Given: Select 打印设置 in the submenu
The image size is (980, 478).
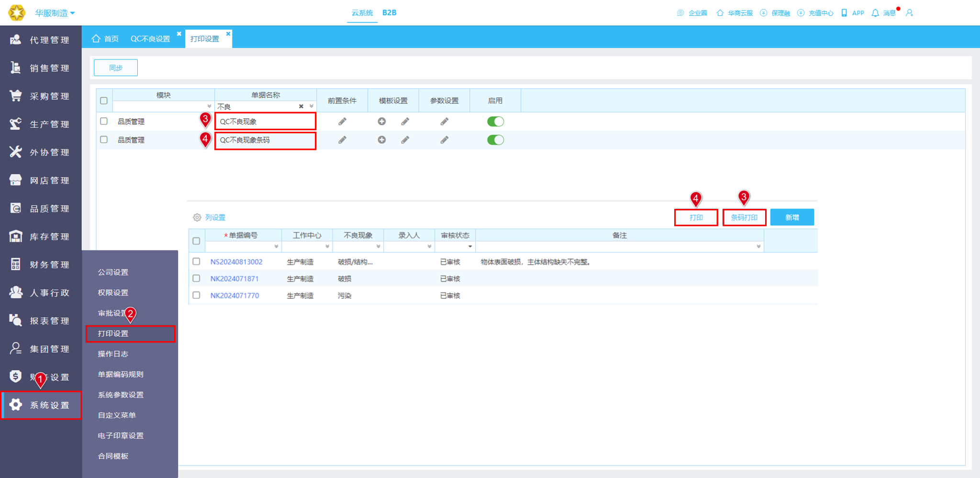Looking at the screenshot, I should click(x=131, y=333).
